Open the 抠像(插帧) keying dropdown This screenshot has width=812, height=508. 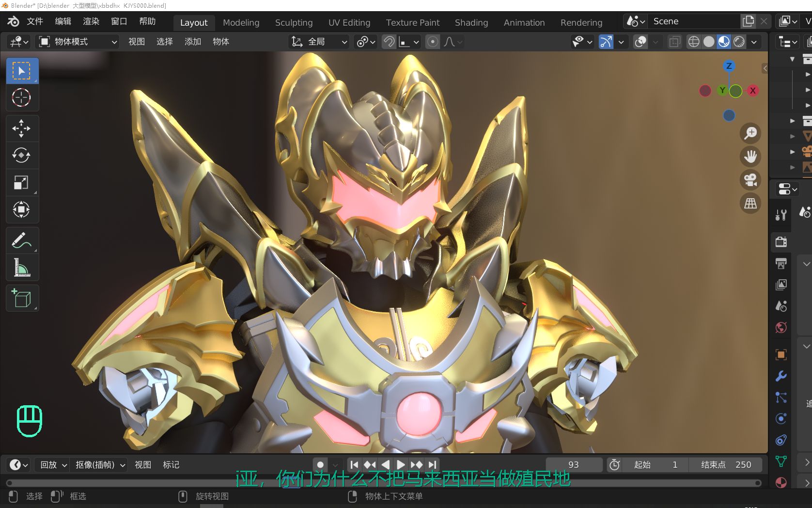point(100,464)
